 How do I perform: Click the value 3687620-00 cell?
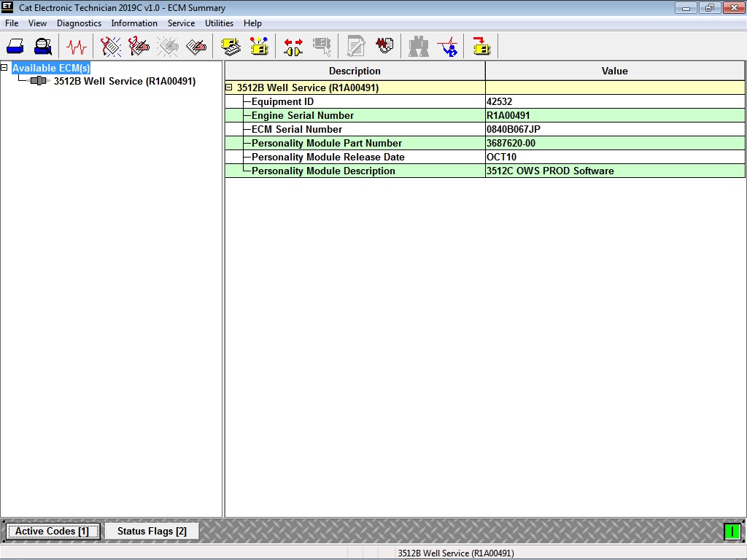coord(615,143)
